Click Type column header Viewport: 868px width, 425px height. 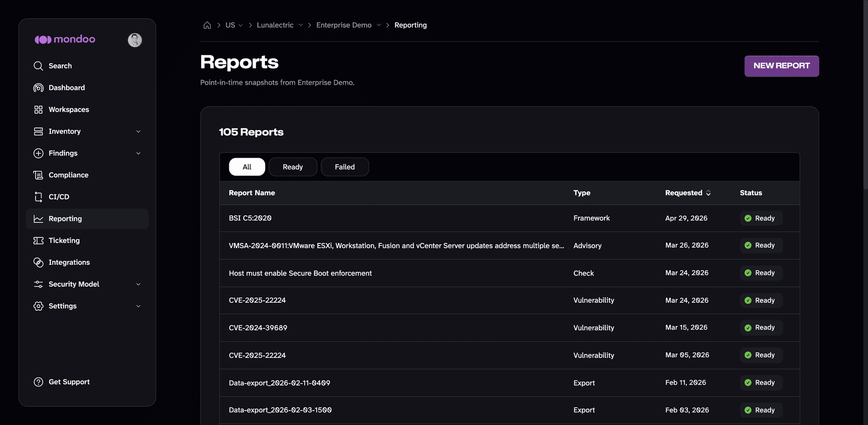tap(582, 193)
